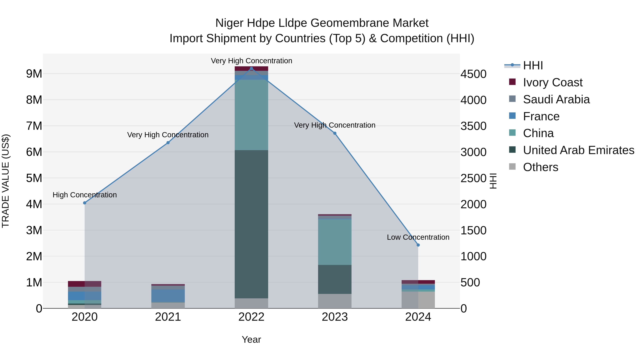Click the Ivory Coast legend swatch
This screenshot has height=362, width=644.
click(512, 82)
